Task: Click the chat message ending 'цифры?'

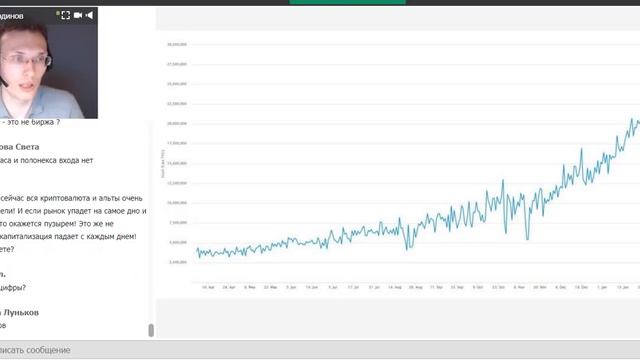Action: 13,288
